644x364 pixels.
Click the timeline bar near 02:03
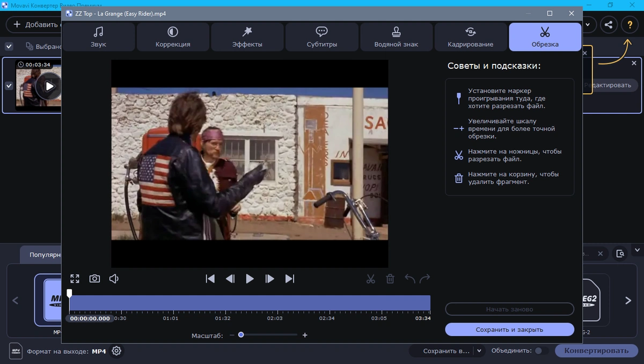pyautogui.click(x=275, y=303)
